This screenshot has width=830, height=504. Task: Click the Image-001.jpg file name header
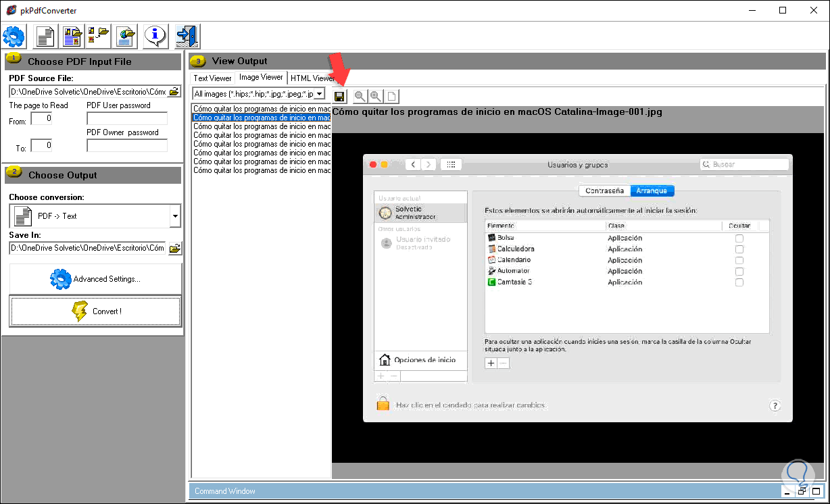497,112
